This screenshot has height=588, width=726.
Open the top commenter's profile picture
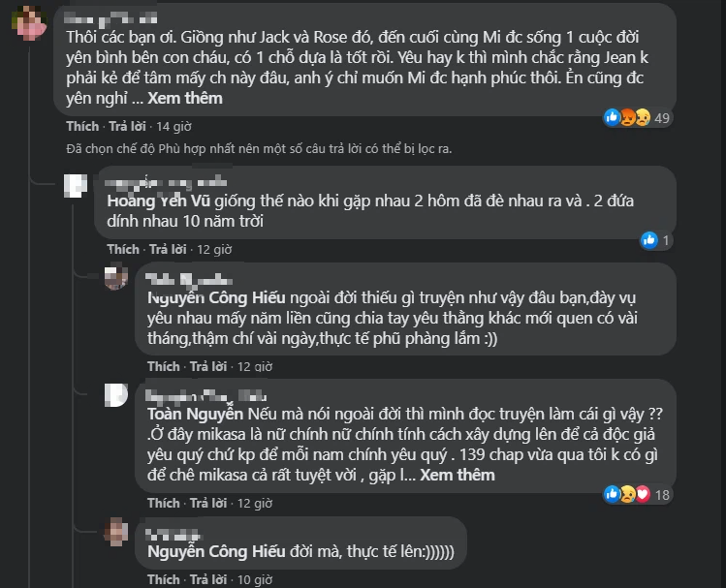click(x=29, y=19)
